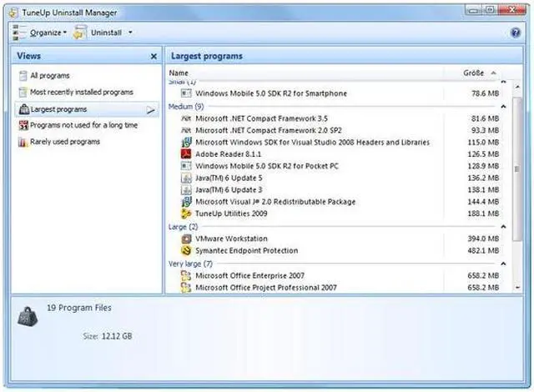This screenshot has width=534, height=392.
Task: Click the Adobe Reader 8.1.1 red icon
Action: pos(186,153)
